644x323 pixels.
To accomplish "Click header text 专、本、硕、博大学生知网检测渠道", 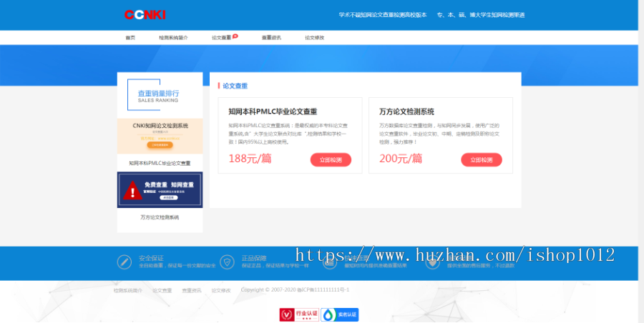I will coord(481,15).
